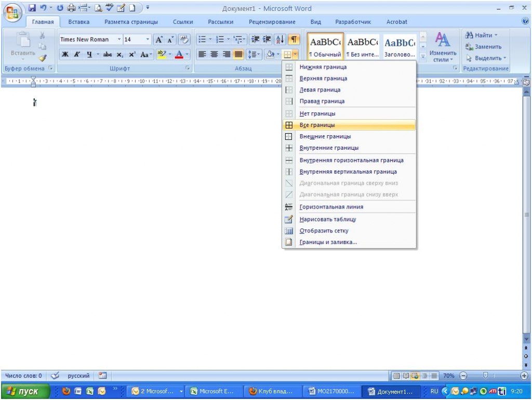Viewport: 532px width, 400px height.
Task: Toggle bold formatting (Ж)
Action: [65, 54]
